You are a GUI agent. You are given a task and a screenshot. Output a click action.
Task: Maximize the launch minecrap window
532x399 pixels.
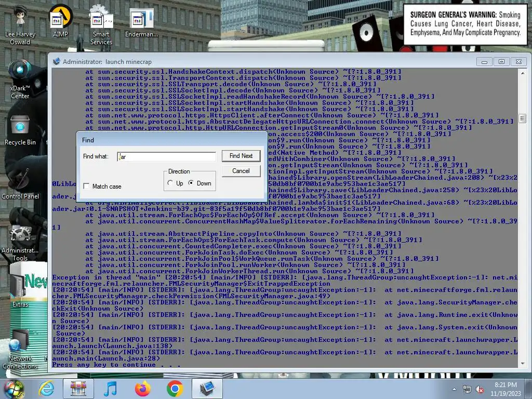pyautogui.click(x=501, y=62)
